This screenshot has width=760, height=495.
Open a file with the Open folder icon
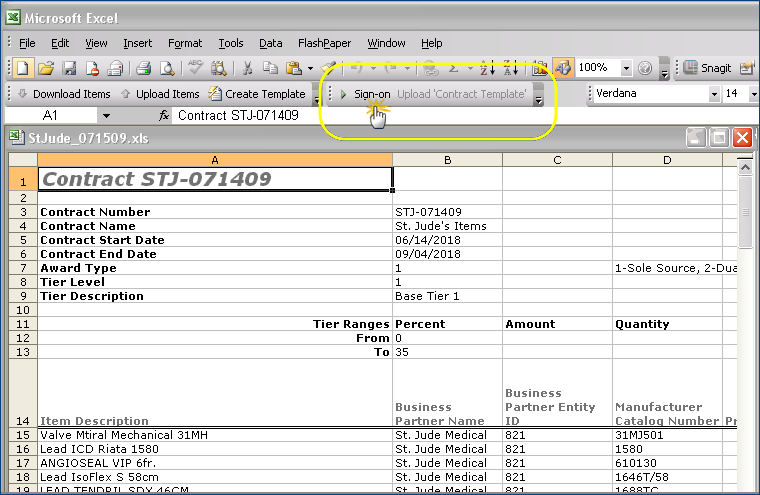(47, 68)
